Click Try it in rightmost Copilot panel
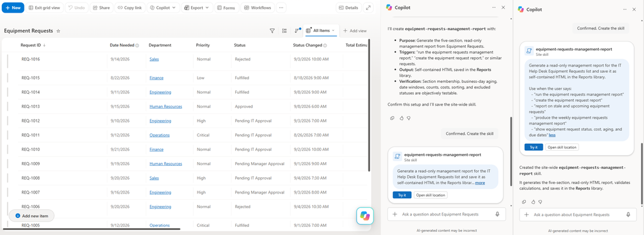 (x=533, y=147)
